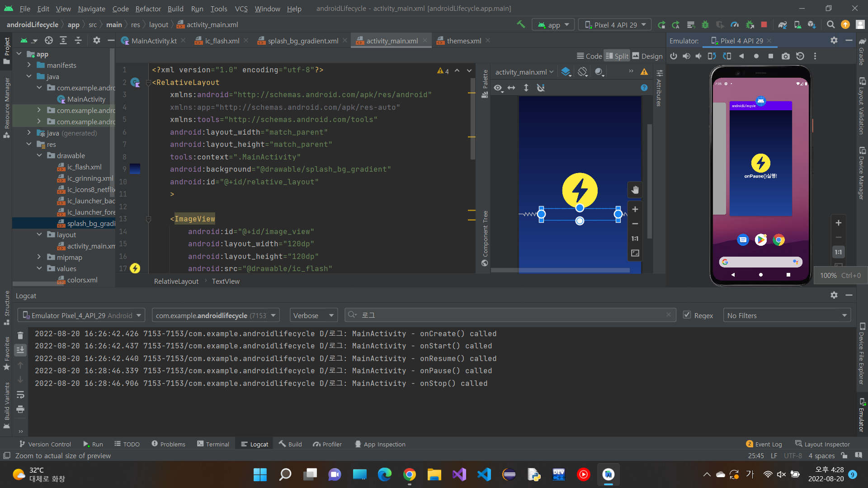Switch to the themes.xml editor tab
868x488 pixels.
tap(463, 41)
